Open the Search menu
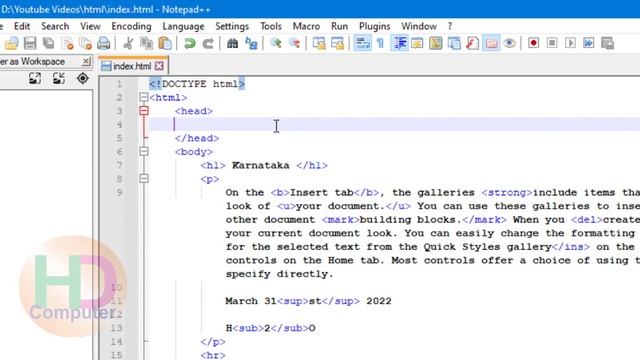 point(55,26)
